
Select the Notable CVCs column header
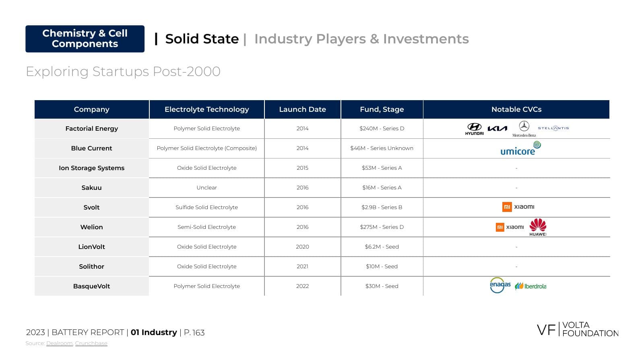click(x=516, y=109)
